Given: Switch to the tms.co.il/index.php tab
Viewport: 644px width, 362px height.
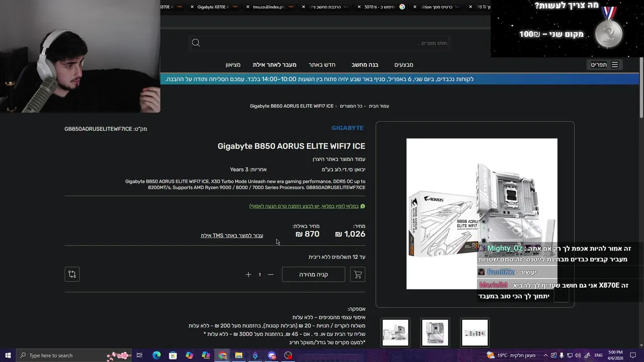Looking at the screenshot, I should (x=270, y=7).
